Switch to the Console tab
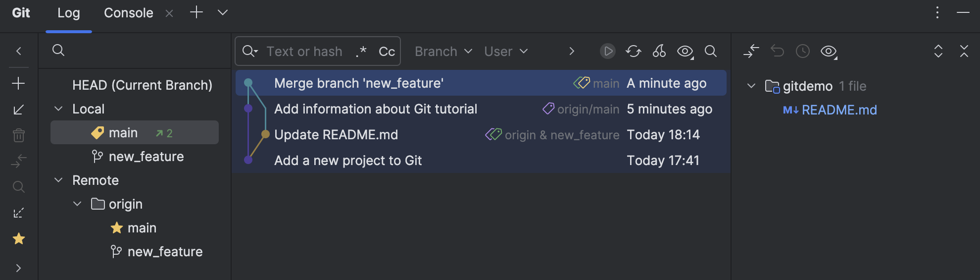The width and height of the screenshot is (980, 280). (129, 13)
